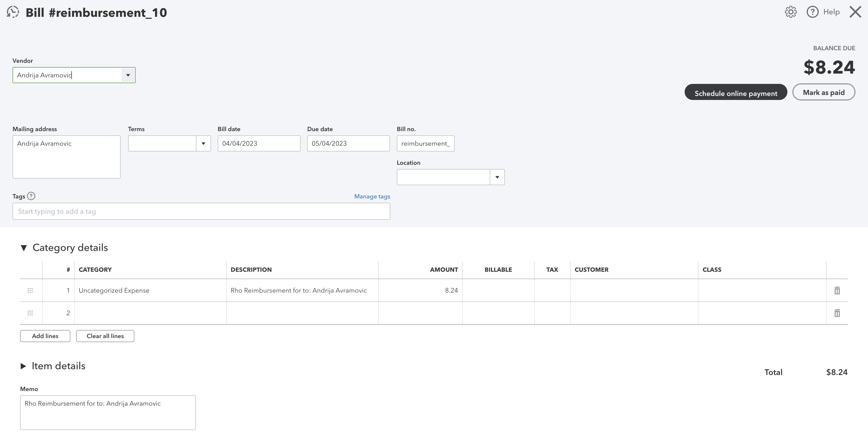Click the Tags help tooltip icon
Screen dimensions: 868x432
(31, 196)
